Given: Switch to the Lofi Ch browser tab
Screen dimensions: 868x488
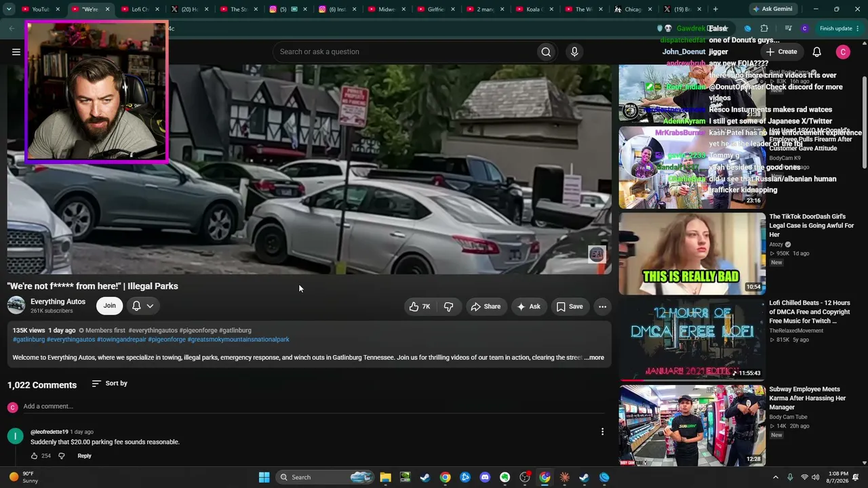Looking at the screenshot, I should tap(141, 9).
